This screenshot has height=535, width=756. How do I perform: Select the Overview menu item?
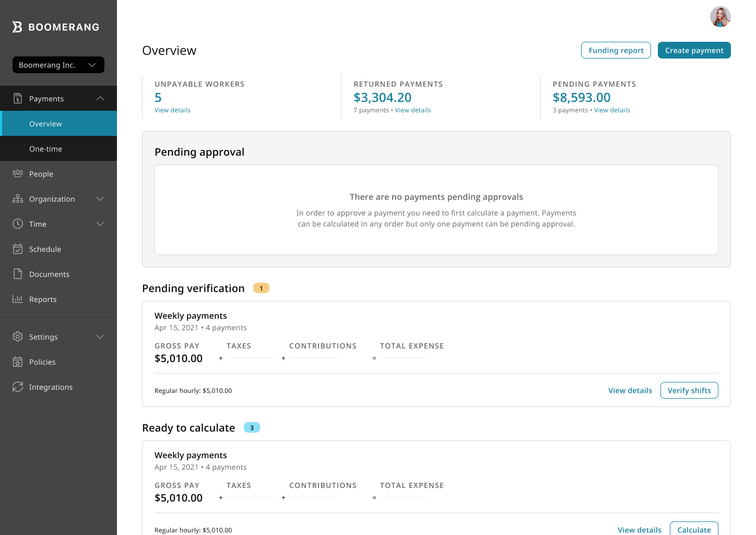pos(46,124)
